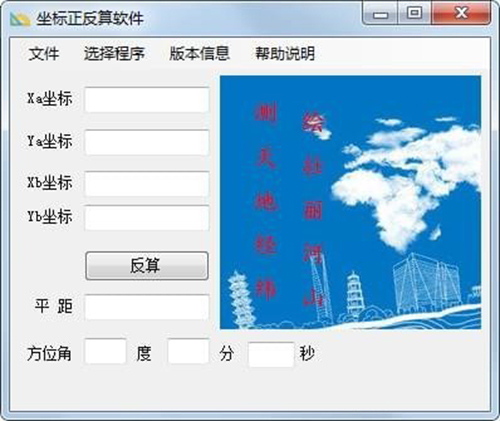Click the 方位角 label
This screenshot has width=500, height=421.
49,353
